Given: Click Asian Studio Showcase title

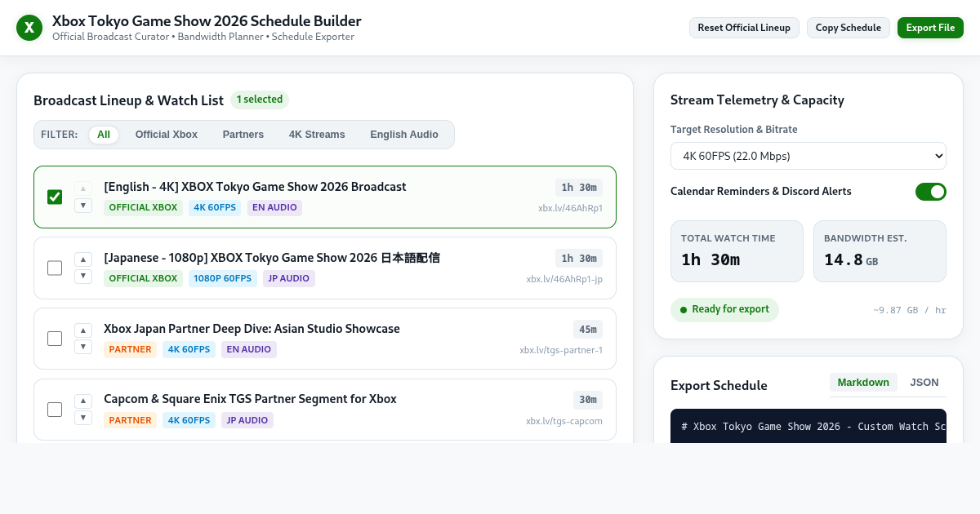Looking at the screenshot, I should (x=252, y=329).
